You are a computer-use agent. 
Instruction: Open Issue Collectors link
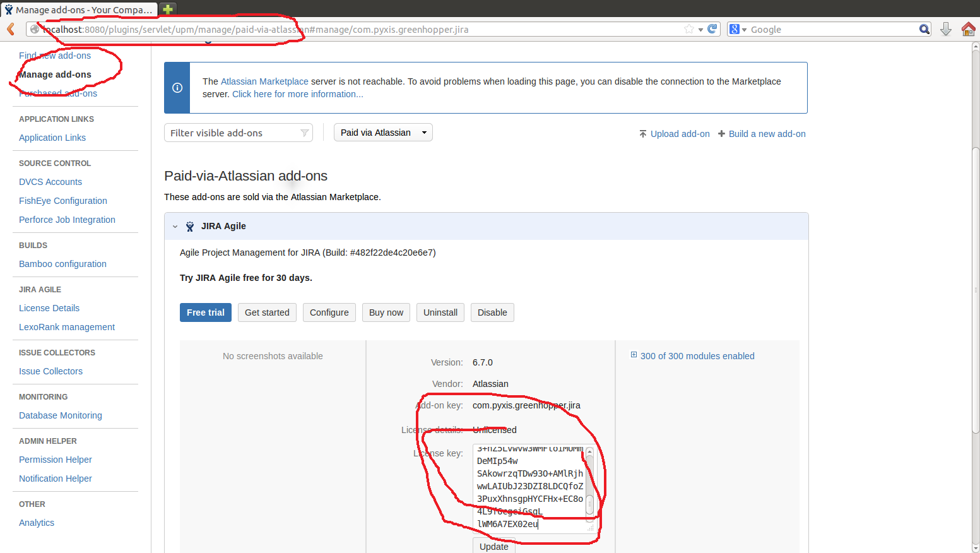point(50,371)
